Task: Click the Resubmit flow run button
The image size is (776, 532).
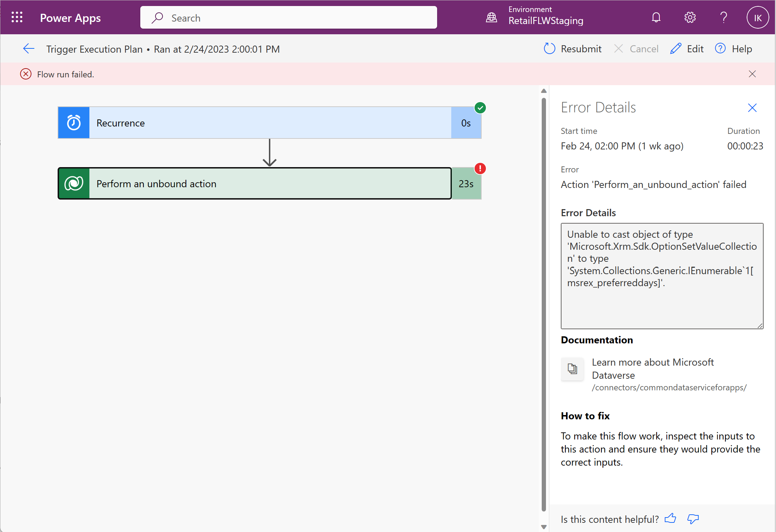Action: (572, 48)
